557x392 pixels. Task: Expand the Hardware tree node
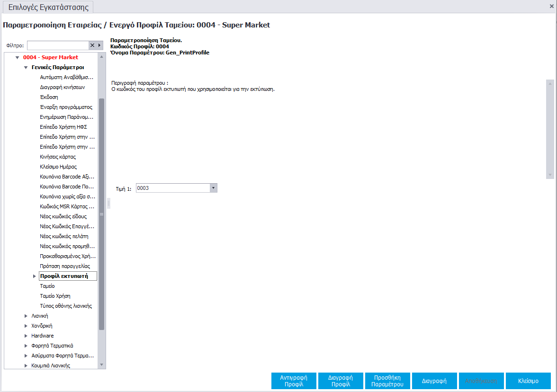pos(26,336)
